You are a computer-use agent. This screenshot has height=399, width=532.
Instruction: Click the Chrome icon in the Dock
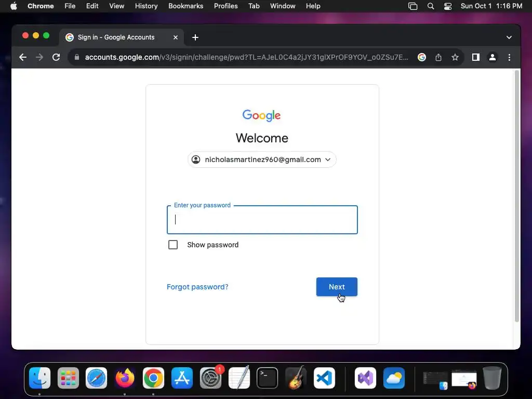tap(153, 378)
